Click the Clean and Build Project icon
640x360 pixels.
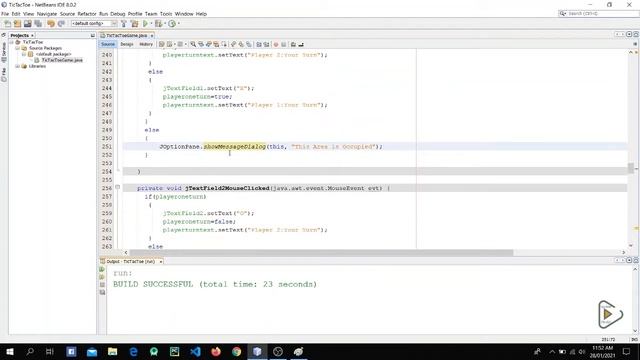pyautogui.click(x=134, y=24)
